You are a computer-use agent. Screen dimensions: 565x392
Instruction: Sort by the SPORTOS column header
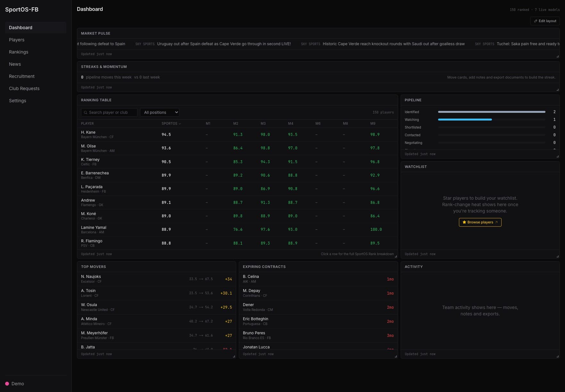pos(171,123)
